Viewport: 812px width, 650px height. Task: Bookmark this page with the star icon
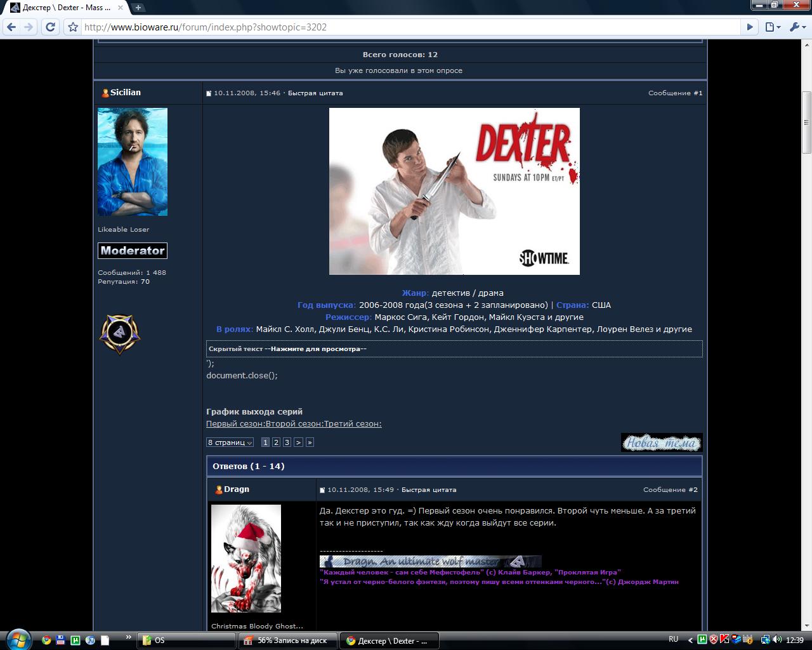pos(73,27)
